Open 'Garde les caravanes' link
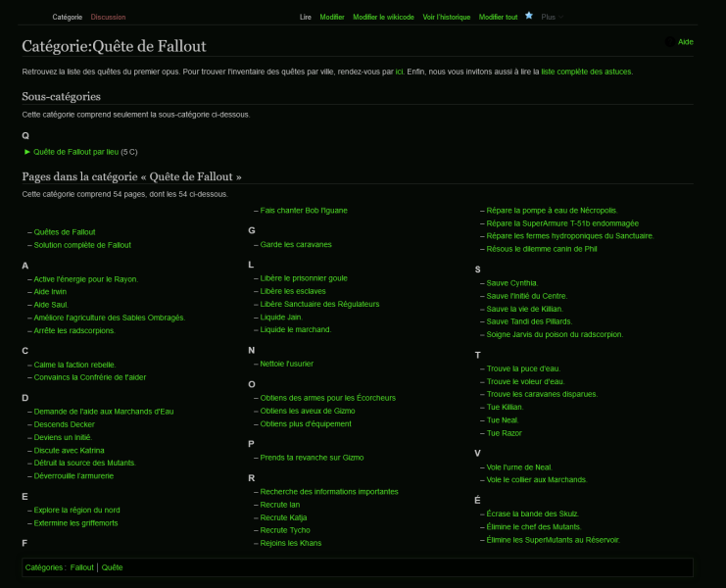The width and height of the screenshot is (726, 588). coord(296,244)
